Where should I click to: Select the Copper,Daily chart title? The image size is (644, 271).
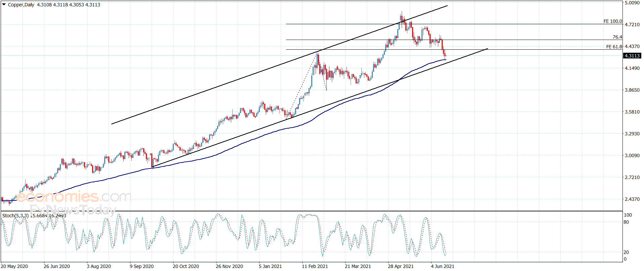(x=21, y=5)
